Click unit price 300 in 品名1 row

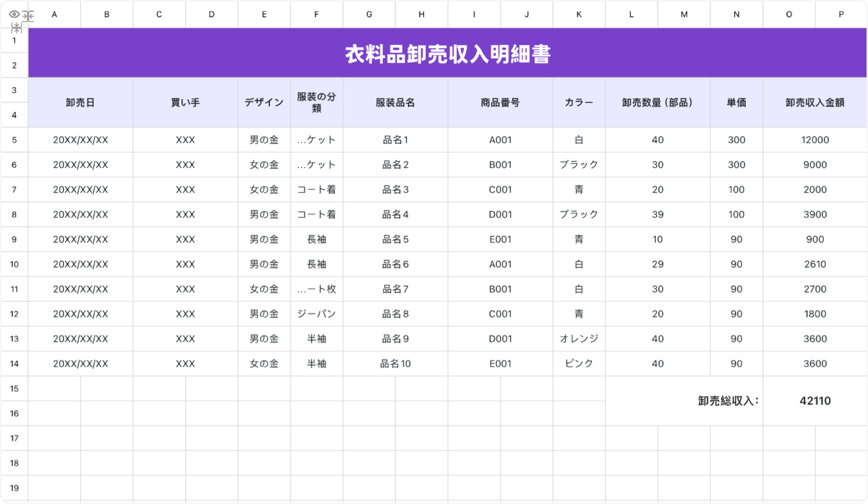[736, 140]
